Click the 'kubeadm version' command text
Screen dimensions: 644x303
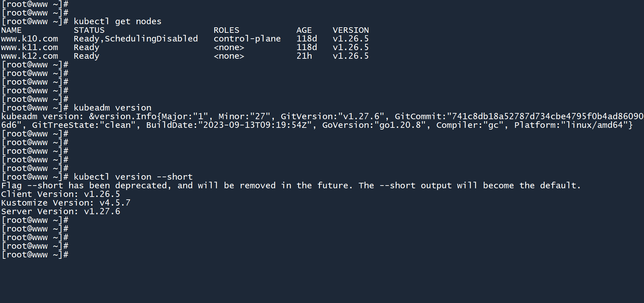coord(113,108)
